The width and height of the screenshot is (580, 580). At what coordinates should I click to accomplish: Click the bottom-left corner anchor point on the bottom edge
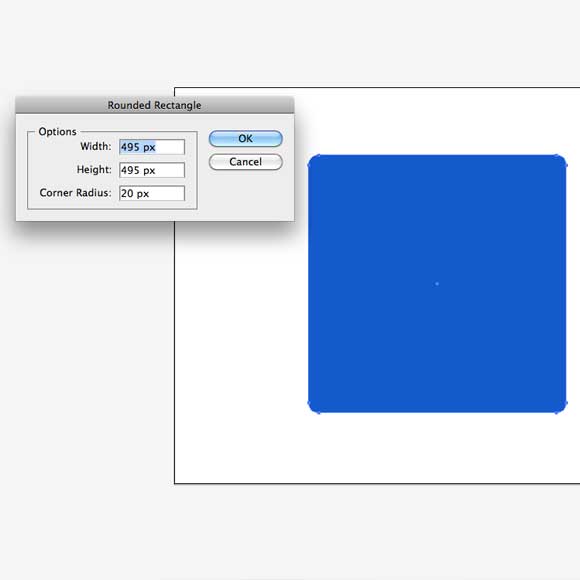[319, 412]
